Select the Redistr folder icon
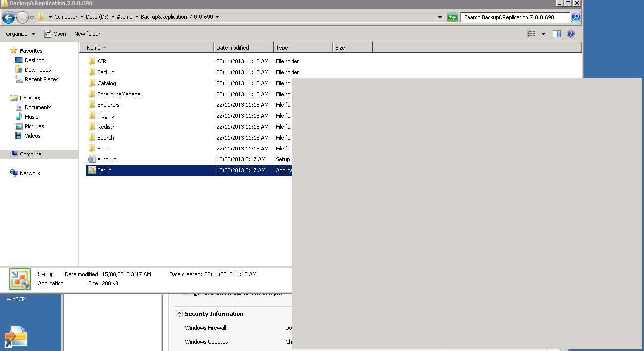 [92, 127]
